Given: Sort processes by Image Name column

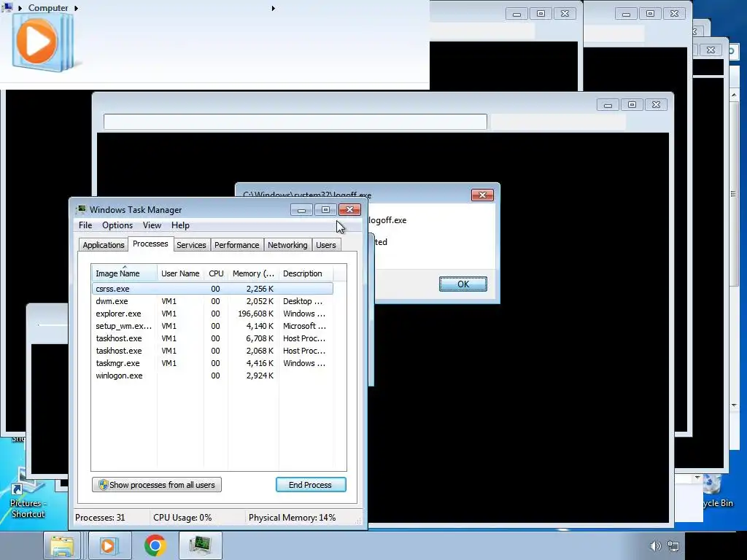Looking at the screenshot, I should (x=124, y=273).
